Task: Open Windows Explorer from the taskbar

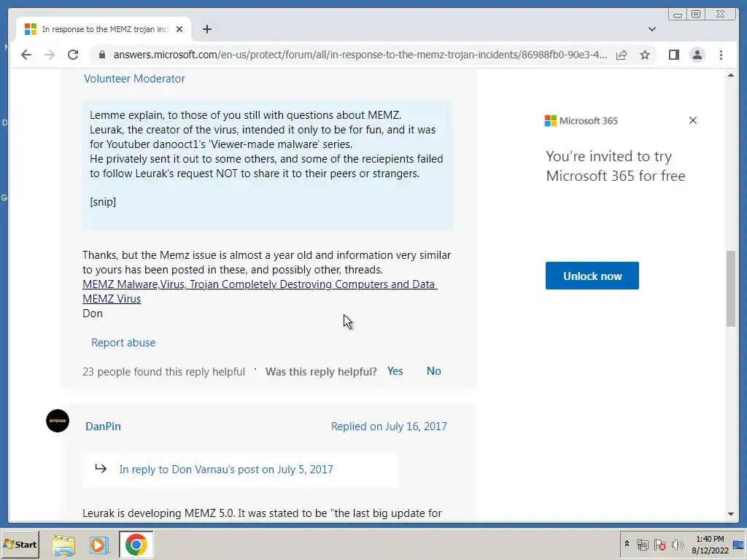Action: pyautogui.click(x=63, y=545)
